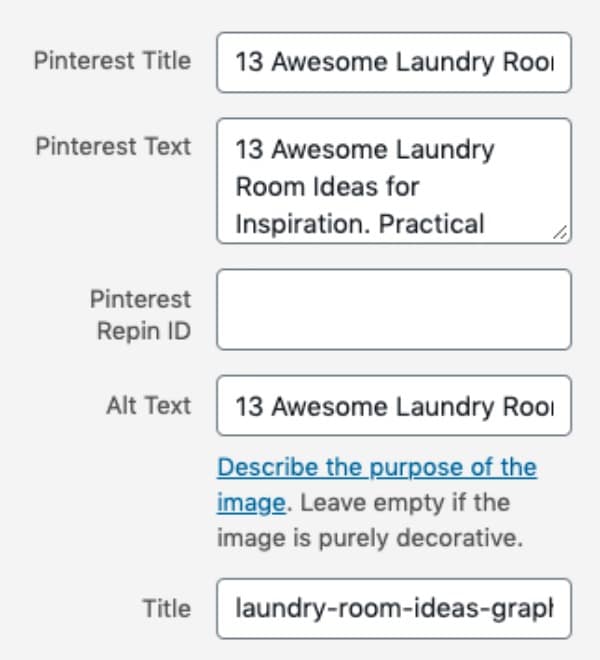Place cursor on 'Room Ideas for' line

327,186
